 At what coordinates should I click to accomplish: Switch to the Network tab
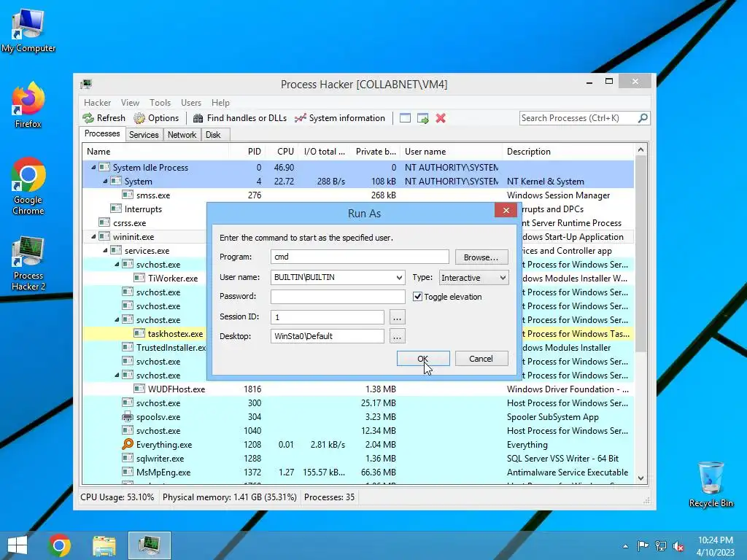[182, 135]
